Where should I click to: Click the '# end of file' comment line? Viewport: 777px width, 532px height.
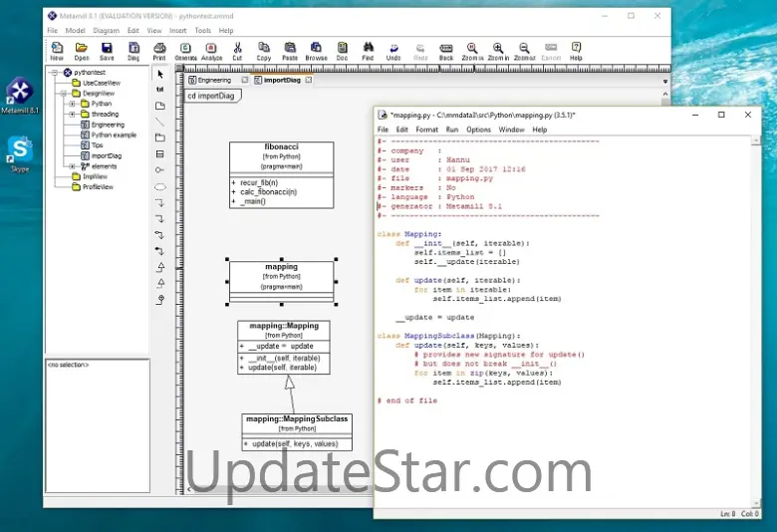click(406, 400)
